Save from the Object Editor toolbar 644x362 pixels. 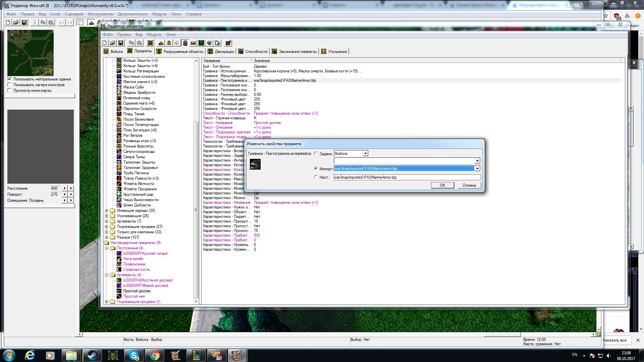tap(121, 43)
